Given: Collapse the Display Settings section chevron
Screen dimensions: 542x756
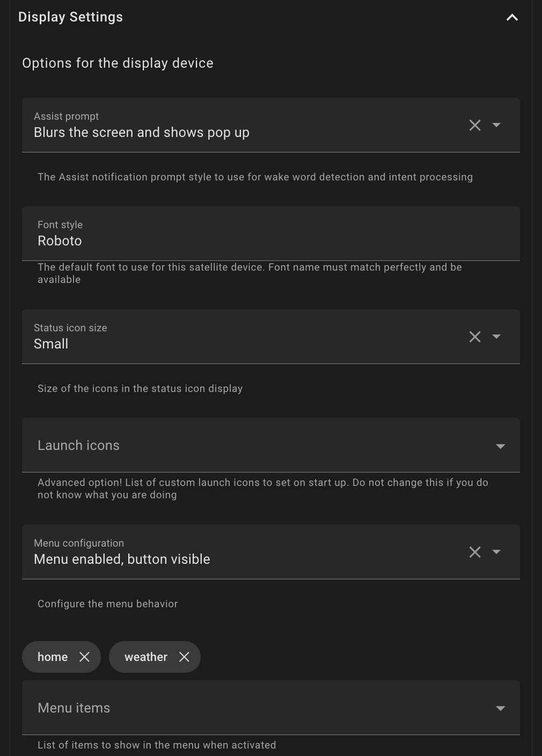Looking at the screenshot, I should tap(512, 18).
